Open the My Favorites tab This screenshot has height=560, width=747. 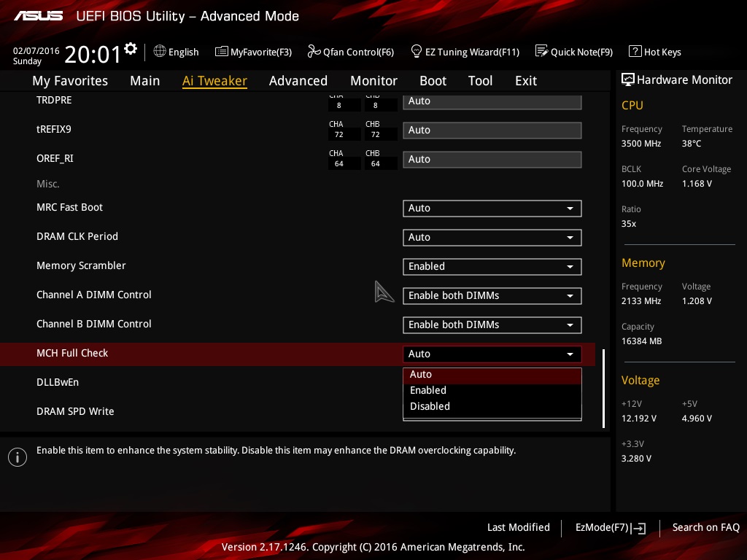pos(70,81)
